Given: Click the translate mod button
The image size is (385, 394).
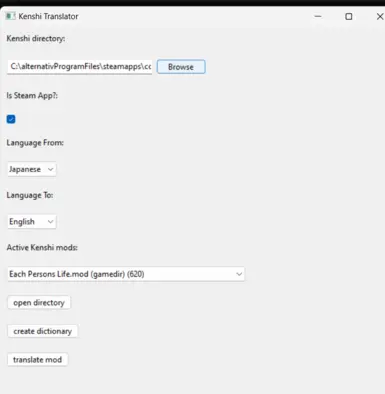Looking at the screenshot, I should [x=38, y=360].
